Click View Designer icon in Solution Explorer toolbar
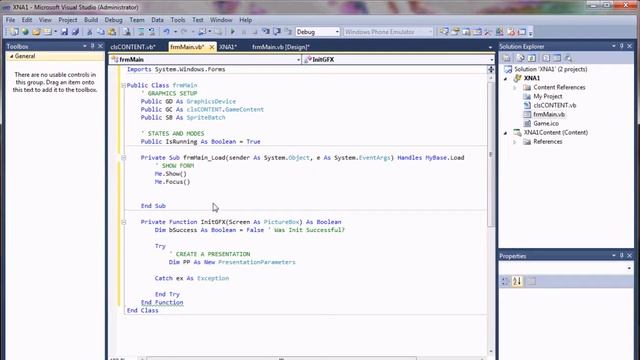This screenshot has width=640, height=360. (x=557, y=58)
